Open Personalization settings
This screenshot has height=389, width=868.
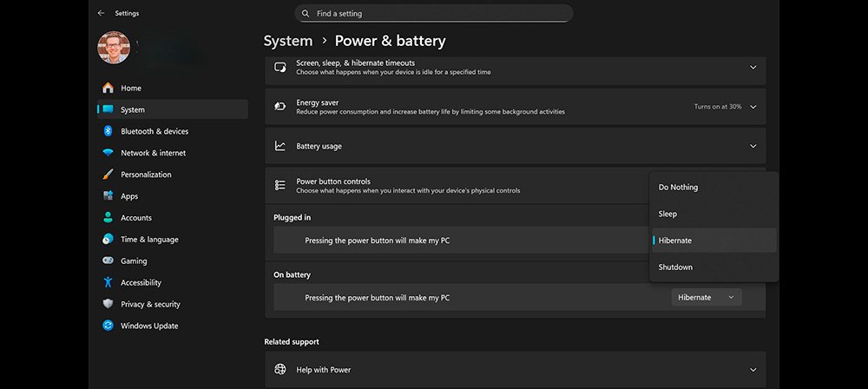[x=172, y=175]
